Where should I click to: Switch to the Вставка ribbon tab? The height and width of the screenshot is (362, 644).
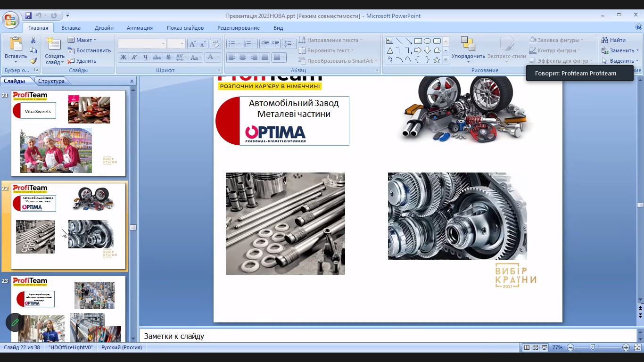pos(71,28)
